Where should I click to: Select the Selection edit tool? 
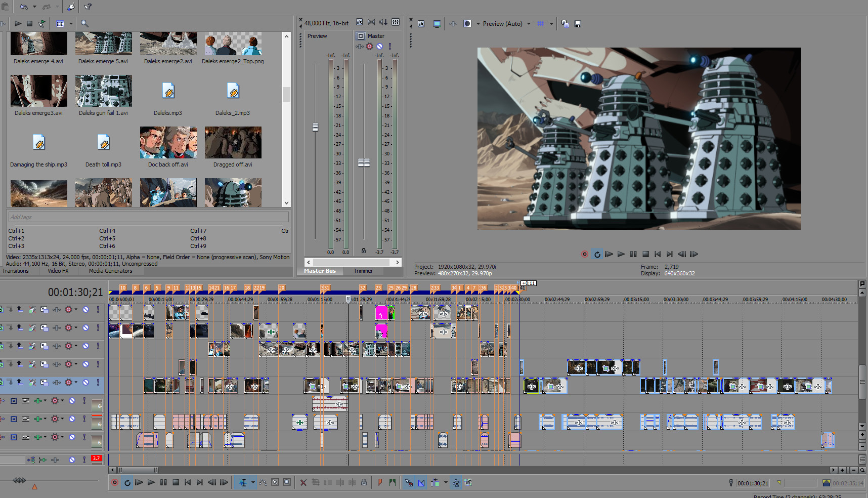[275, 483]
